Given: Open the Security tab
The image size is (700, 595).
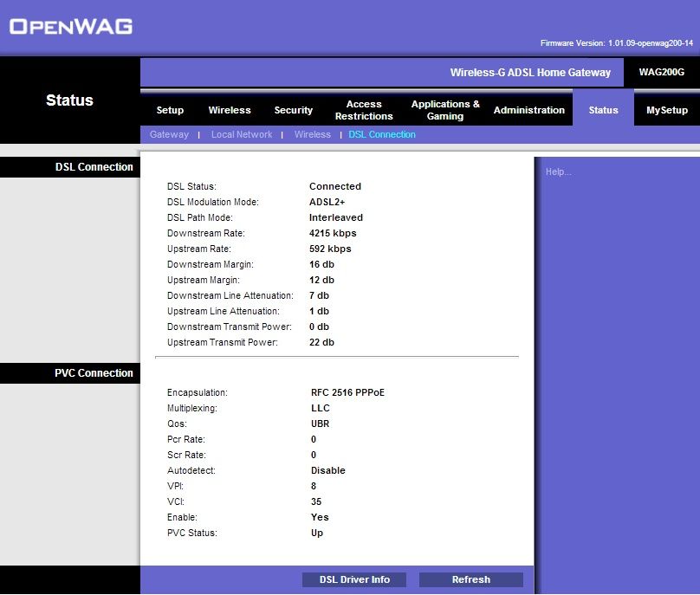Looking at the screenshot, I should point(294,110).
